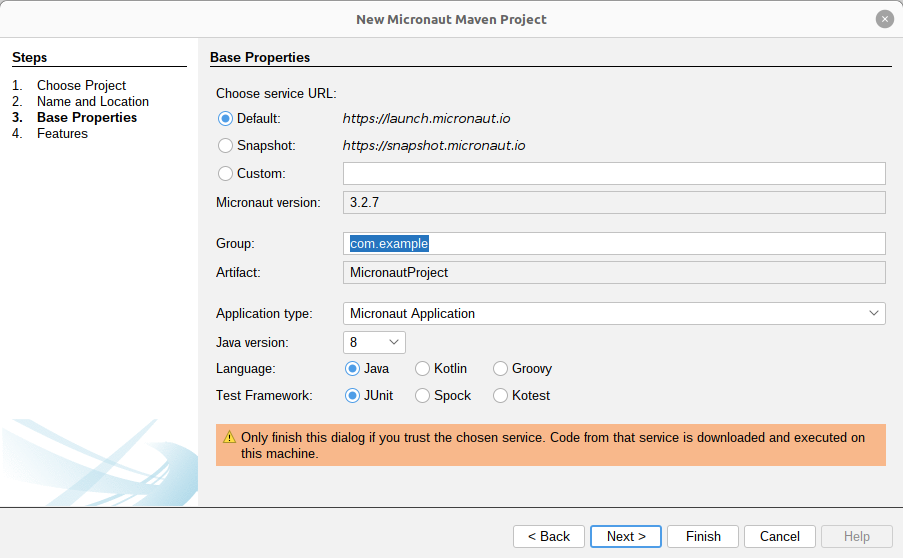
Task: Choose Kotest test framework
Action: coord(500,396)
